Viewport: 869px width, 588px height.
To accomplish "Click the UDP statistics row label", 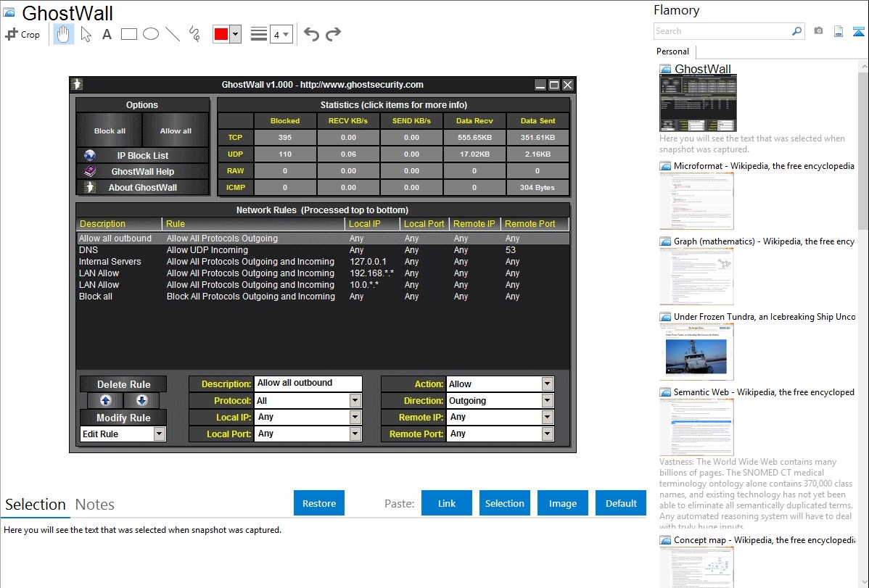I will pos(236,154).
